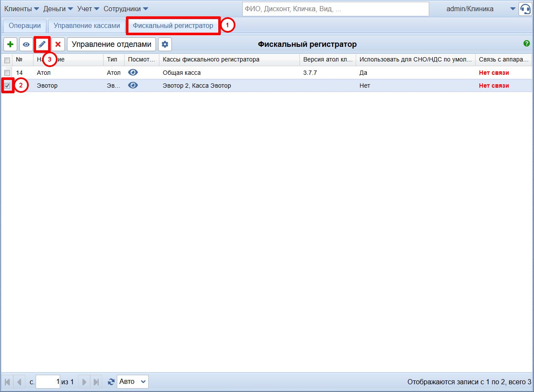The width and height of the screenshot is (534, 392).
Task: Click the headset support icon
Action: click(525, 9)
